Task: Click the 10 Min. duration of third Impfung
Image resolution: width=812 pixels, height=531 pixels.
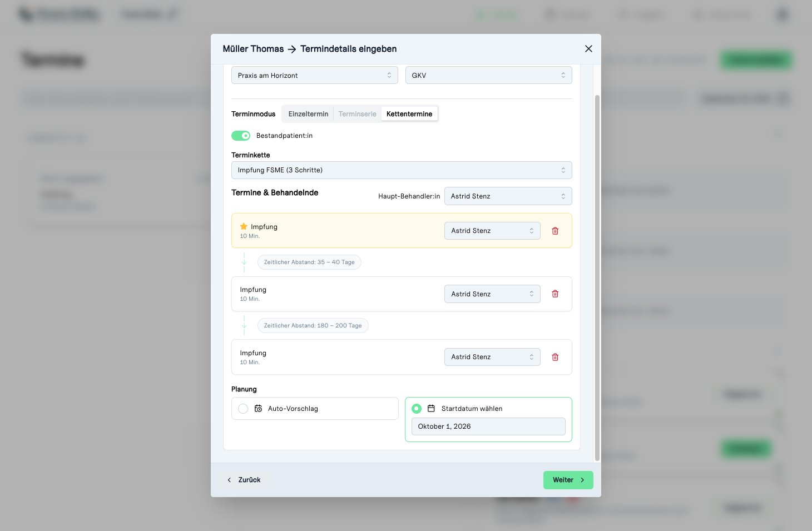Action: [x=250, y=362]
